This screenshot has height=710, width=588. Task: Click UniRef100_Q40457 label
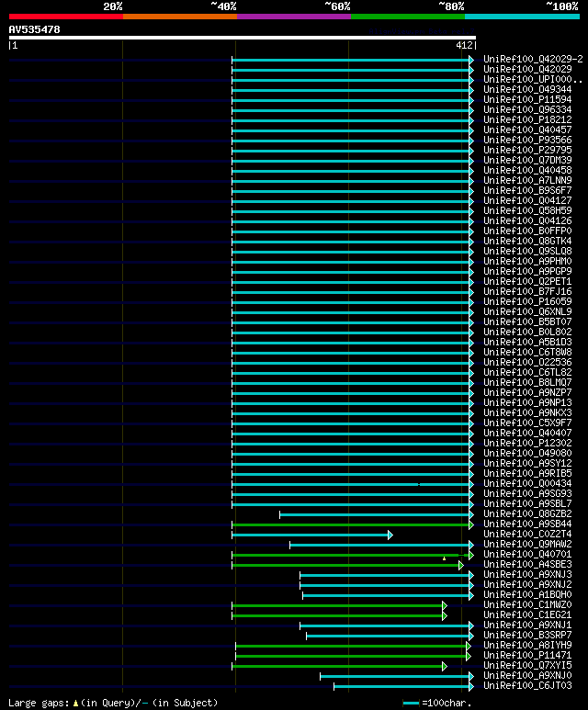tap(527, 130)
